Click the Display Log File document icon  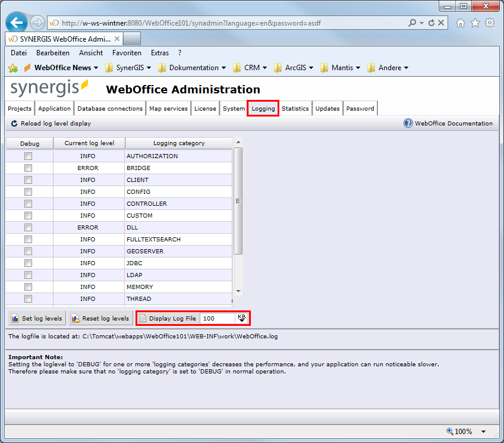142,318
